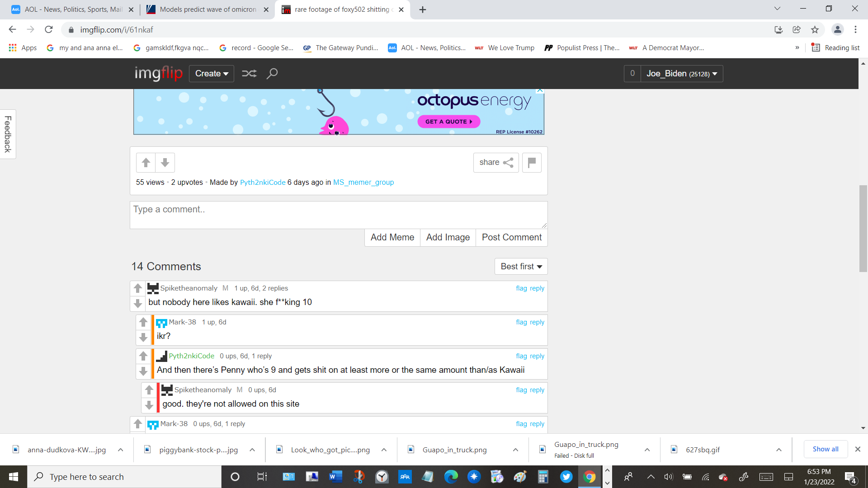Upvote Spiketheanomaly's kawaii comment

(138, 288)
